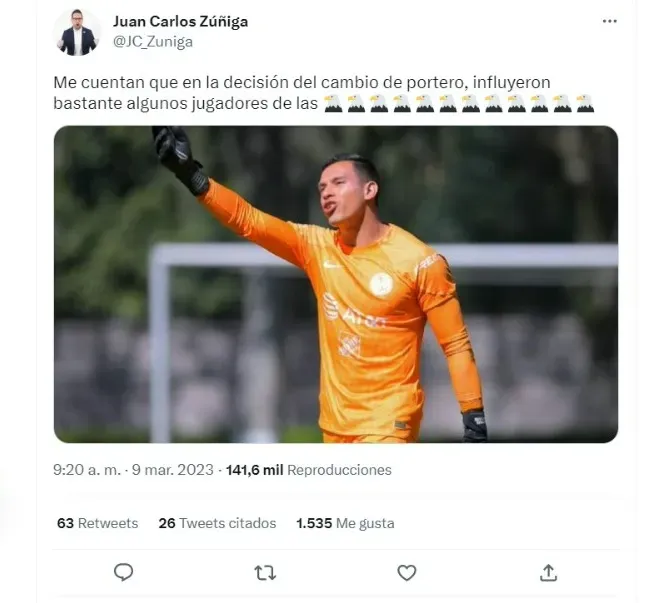Screen dimensions: 657x603
Task: Retweet this post using the arrows icon
Action: tap(265, 573)
